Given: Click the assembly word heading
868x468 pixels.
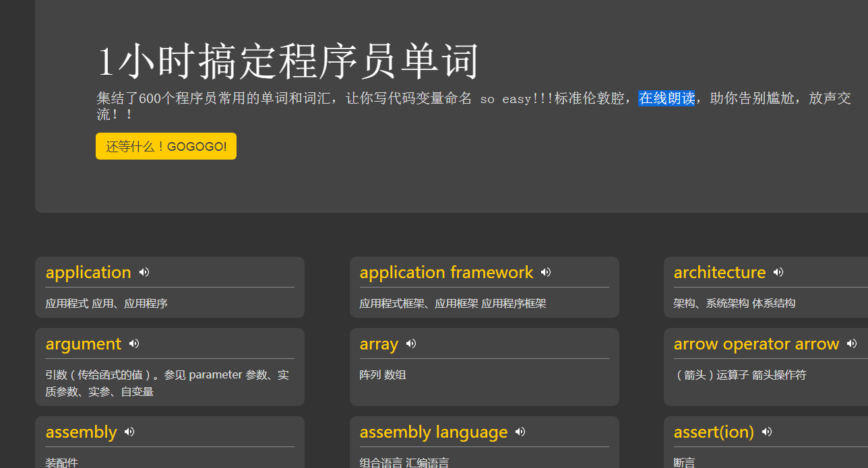Looking at the screenshot, I should pos(82,432).
